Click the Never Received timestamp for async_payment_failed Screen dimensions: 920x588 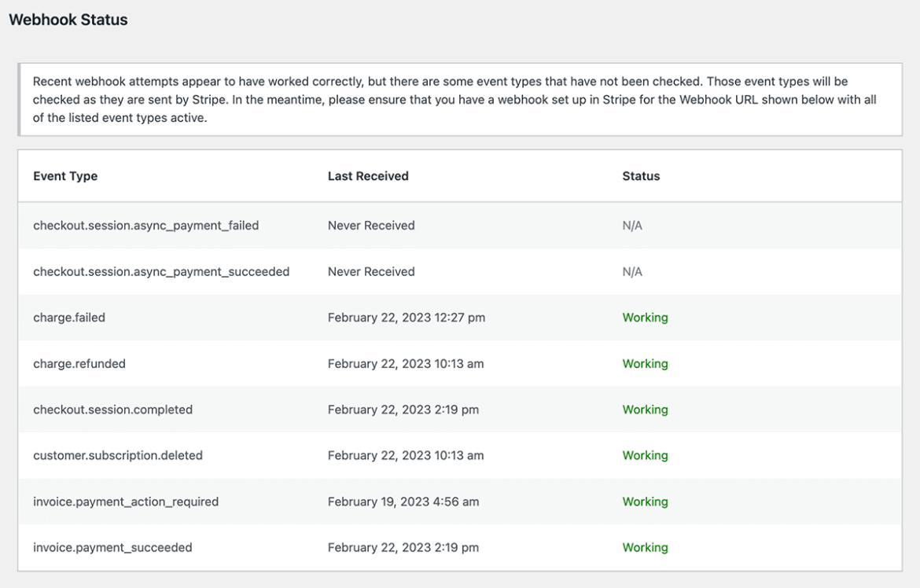coord(371,225)
